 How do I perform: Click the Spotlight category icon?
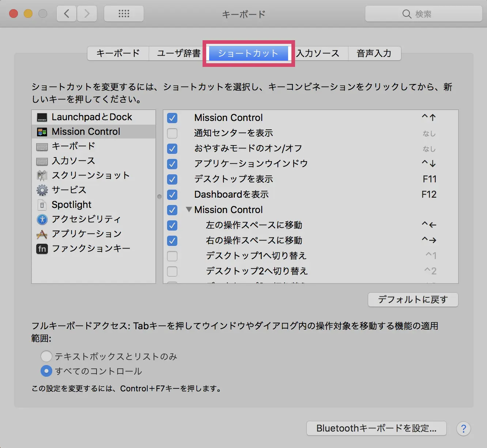(x=42, y=205)
